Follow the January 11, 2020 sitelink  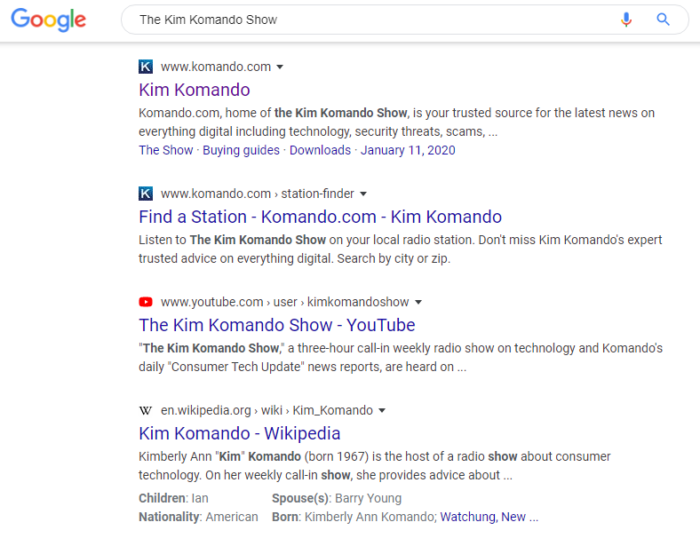point(408,150)
